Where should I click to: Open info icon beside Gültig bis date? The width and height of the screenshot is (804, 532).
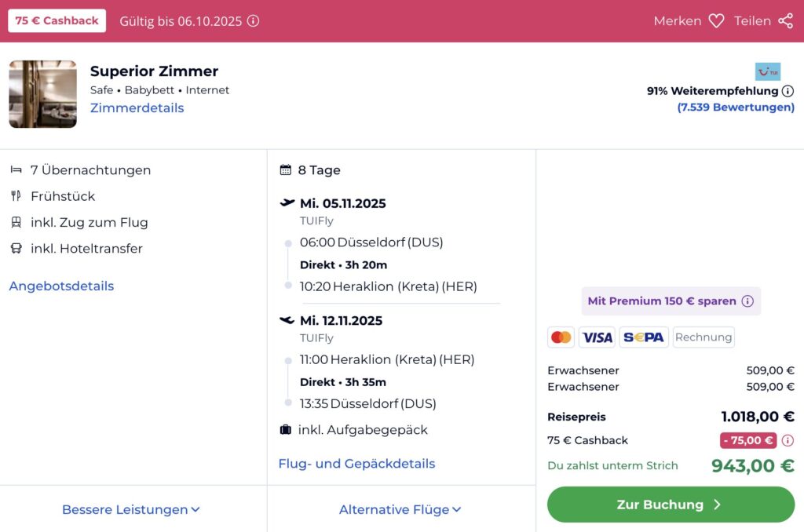point(253,21)
